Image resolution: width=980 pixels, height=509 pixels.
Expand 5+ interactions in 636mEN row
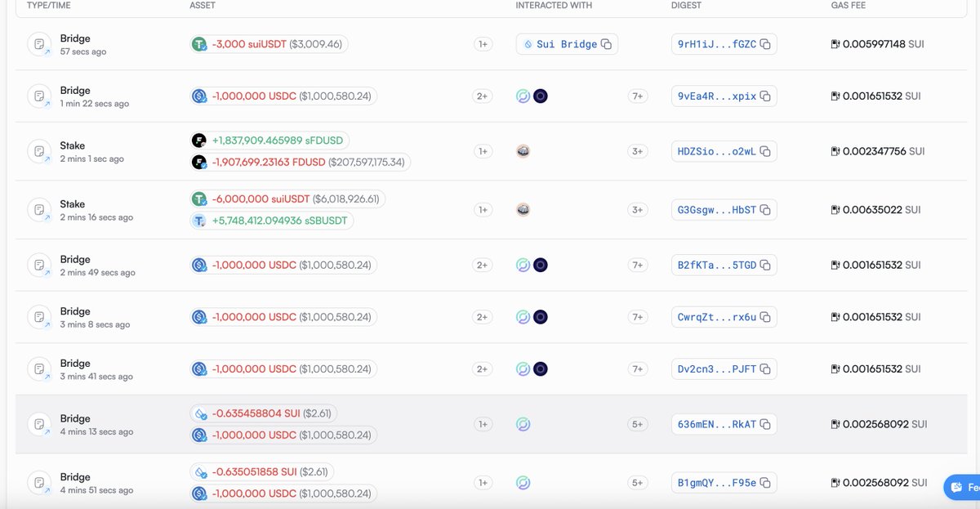coord(637,424)
